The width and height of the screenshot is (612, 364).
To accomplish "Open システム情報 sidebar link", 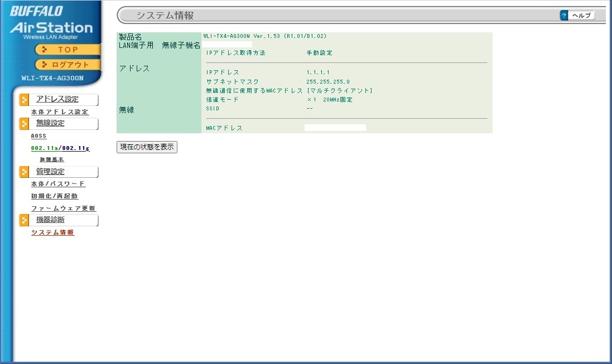I will coord(52,232).
